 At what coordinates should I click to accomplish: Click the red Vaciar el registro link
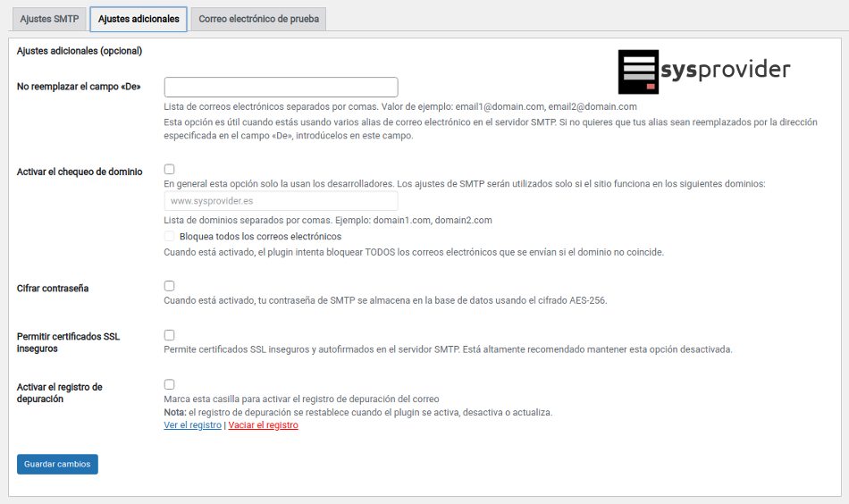click(263, 425)
